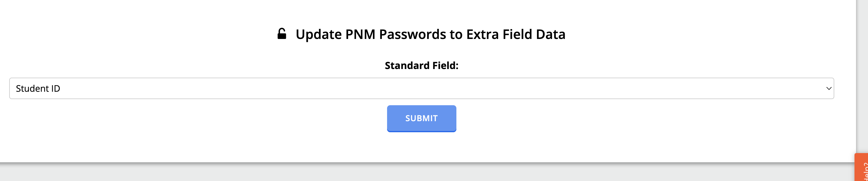The image size is (868, 181).
Task: Click the middle of the Student ID field
Action: click(x=421, y=88)
